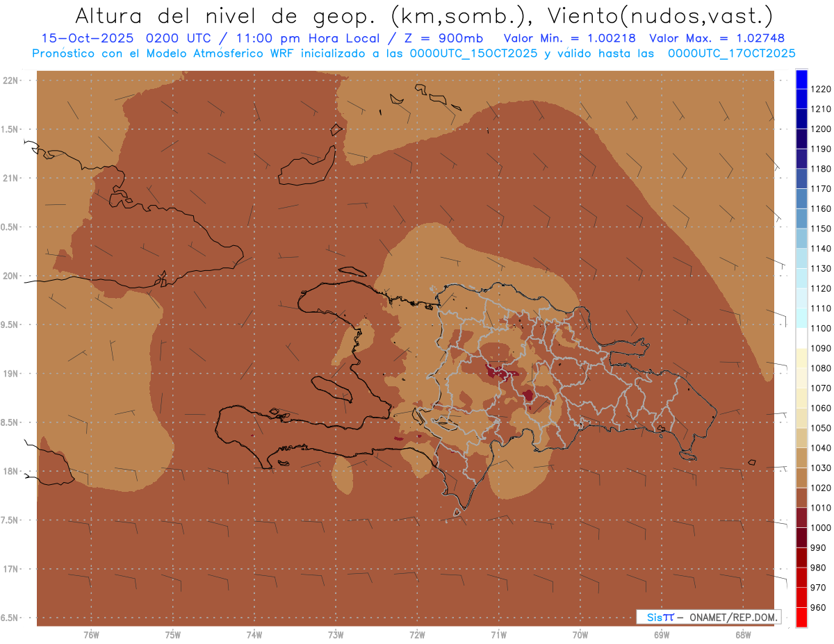This screenshot has height=644, width=834.
Task: Select the dark red 1000 colorbar swatch
Action: tap(801, 518)
